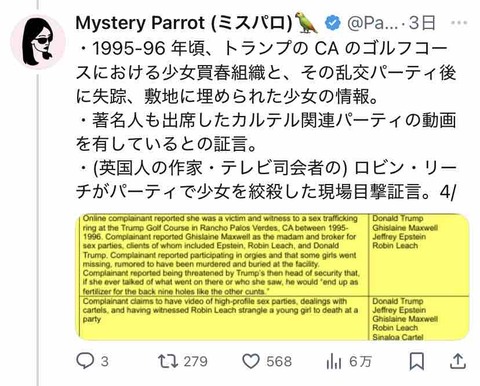Viewport: 480px width, 386px height.
Task: Click the repost count 279
Action: pos(195,361)
